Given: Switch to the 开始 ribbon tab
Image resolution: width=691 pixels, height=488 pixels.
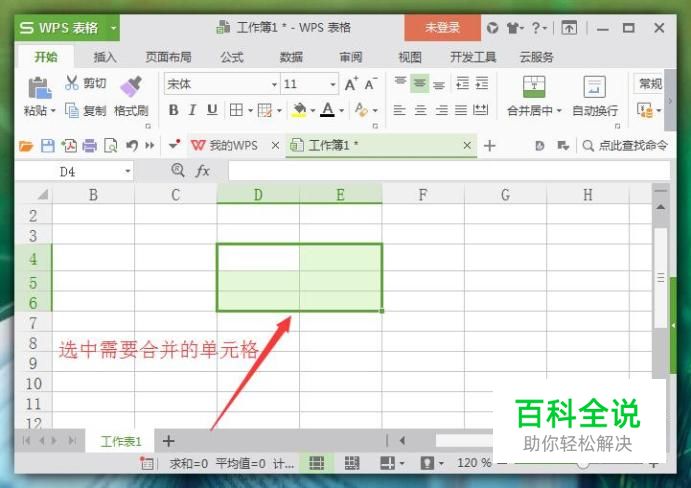Looking at the screenshot, I should click(46, 57).
